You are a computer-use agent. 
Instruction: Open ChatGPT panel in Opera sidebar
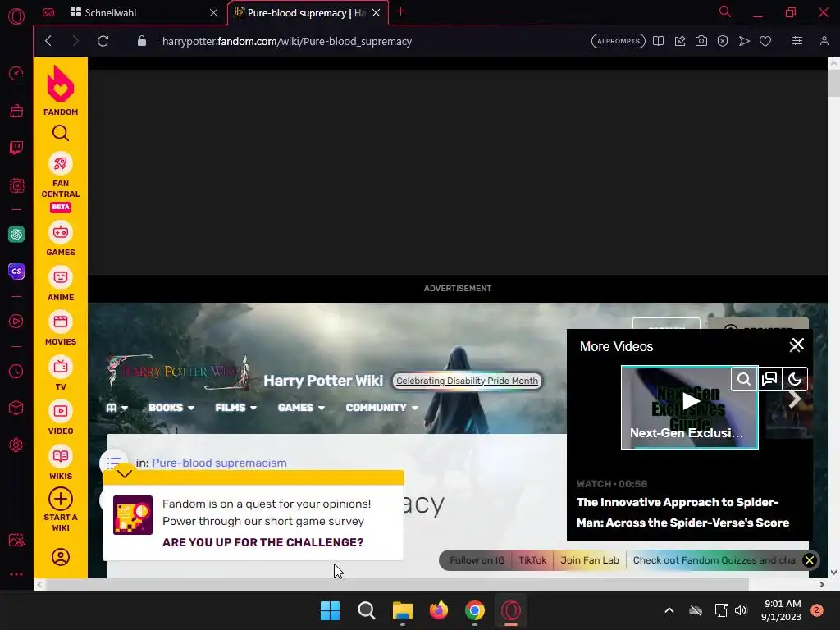pyautogui.click(x=16, y=234)
